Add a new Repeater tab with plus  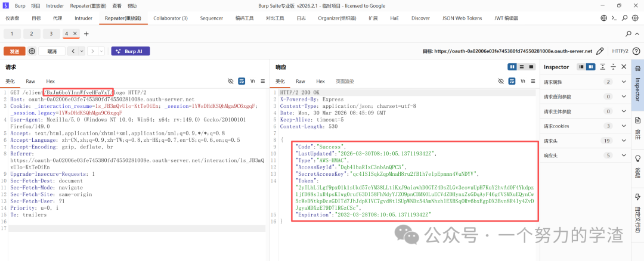coord(86,33)
